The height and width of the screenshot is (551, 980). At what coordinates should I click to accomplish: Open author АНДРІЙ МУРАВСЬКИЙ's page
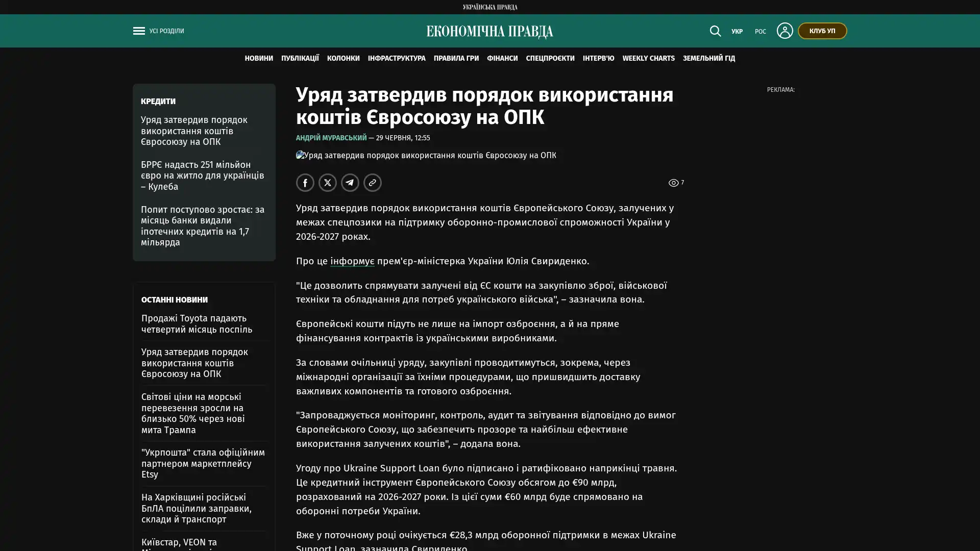(x=331, y=138)
